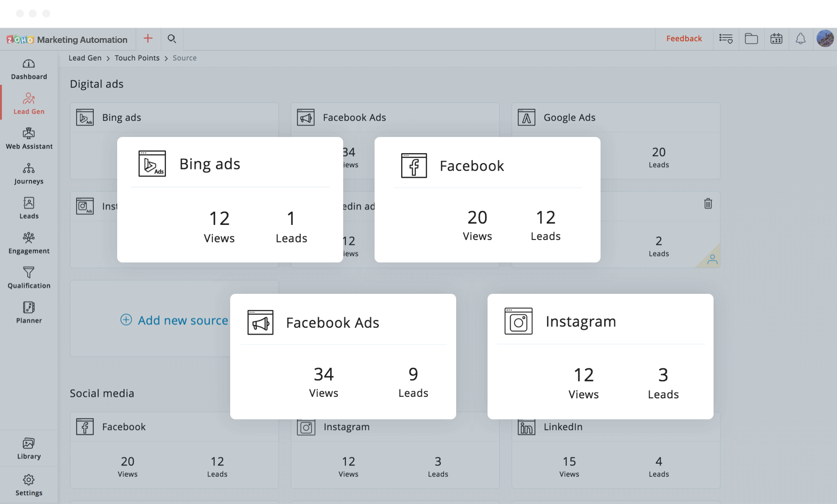Open Qualification funnel in sidebar
Screen dimensions: 837x504
[29, 278]
